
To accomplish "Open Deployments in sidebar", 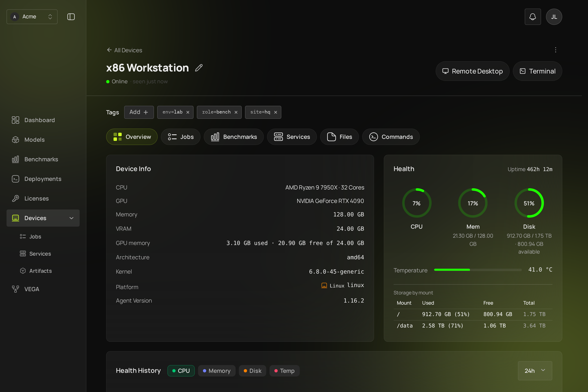I will pos(43,179).
